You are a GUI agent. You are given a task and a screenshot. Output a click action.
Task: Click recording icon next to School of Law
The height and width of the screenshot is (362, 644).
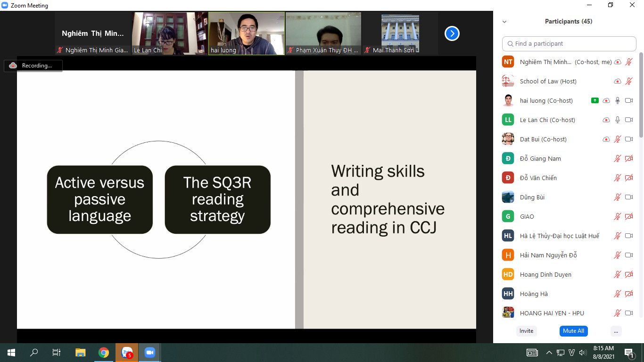[617, 81]
